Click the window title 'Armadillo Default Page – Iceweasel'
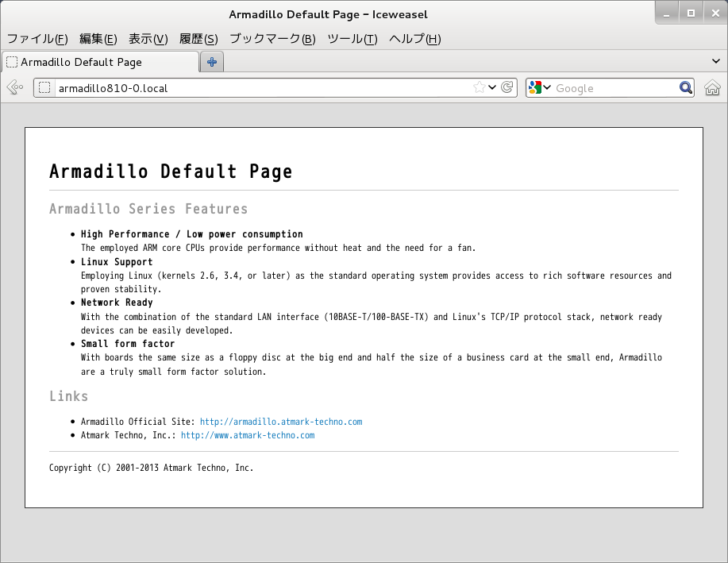Image resolution: width=728 pixels, height=563 pixels. point(328,14)
